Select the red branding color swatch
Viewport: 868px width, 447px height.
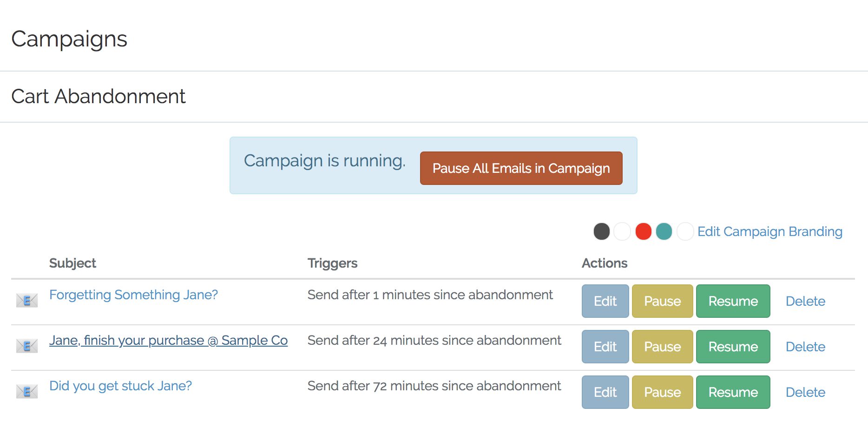[x=644, y=231]
